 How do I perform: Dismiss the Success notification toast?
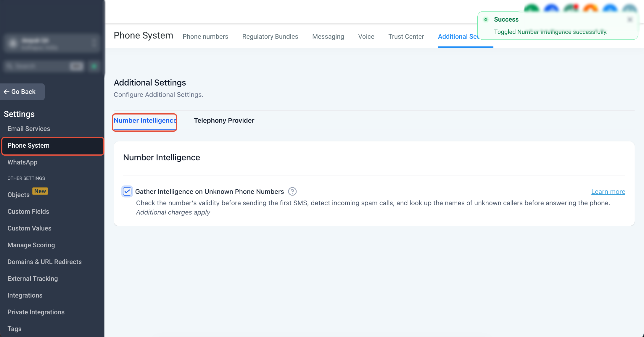pos(630,20)
